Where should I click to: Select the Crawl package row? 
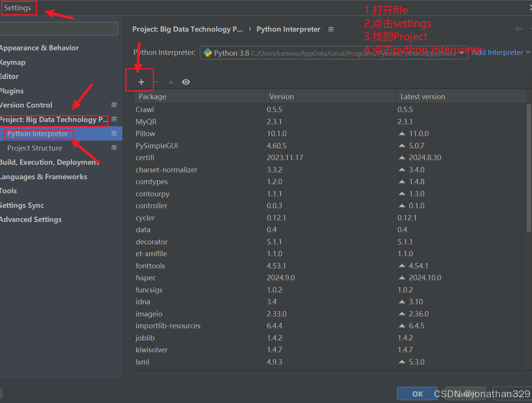click(x=330, y=109)
